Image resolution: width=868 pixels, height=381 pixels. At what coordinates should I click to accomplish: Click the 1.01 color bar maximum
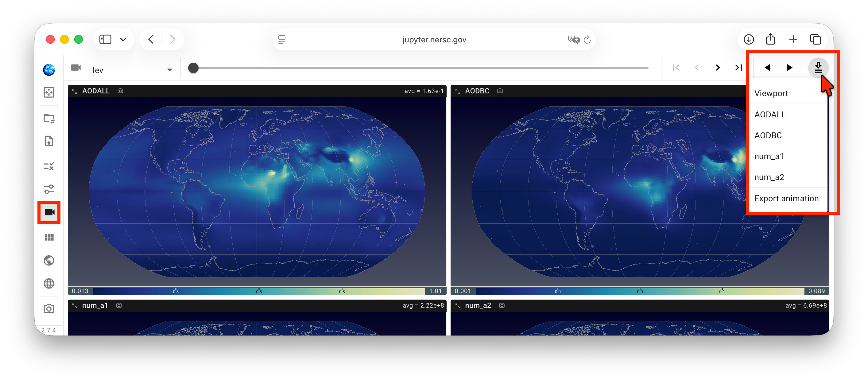coord(435,291)
